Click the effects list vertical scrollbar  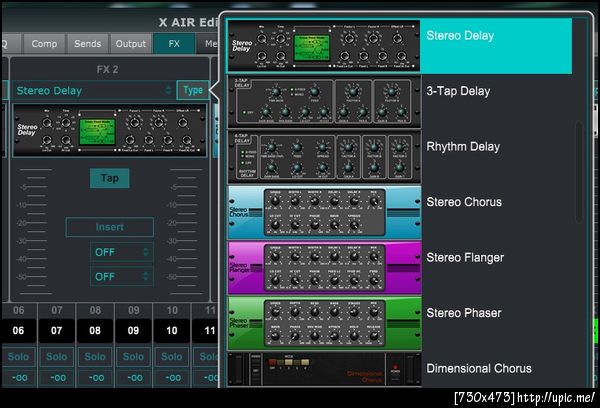579,171
